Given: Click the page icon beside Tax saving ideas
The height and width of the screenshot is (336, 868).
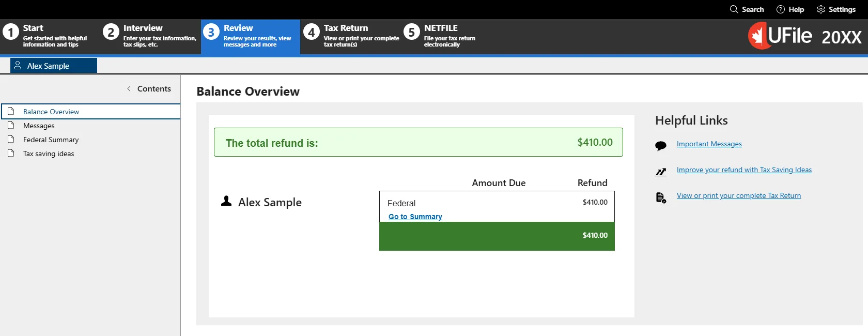Looking at the screenshot, I should 11,153.
